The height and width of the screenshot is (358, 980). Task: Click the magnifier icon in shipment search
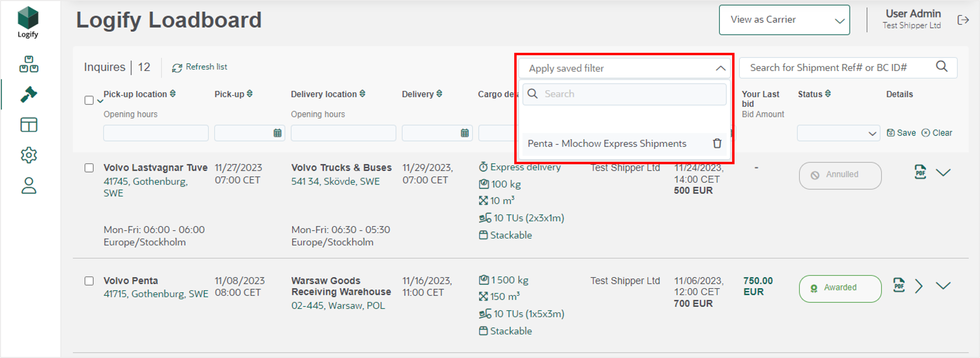click(942, 67)
